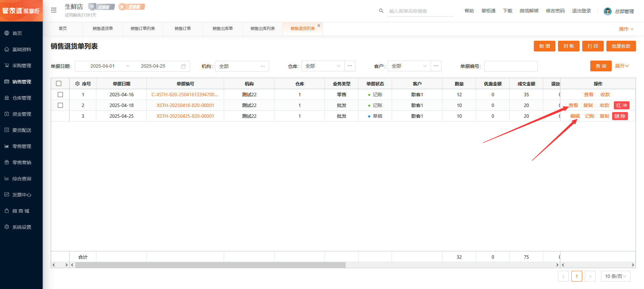Click the 总部管理 user avatar
The width and height of the screenshot is (644, 289).
point(607,11)
